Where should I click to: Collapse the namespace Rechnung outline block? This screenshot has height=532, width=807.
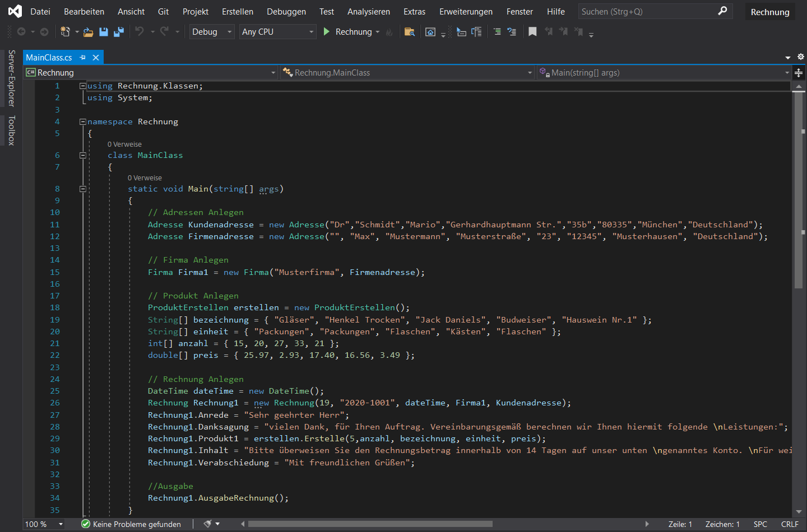click(x=83, y=122)
